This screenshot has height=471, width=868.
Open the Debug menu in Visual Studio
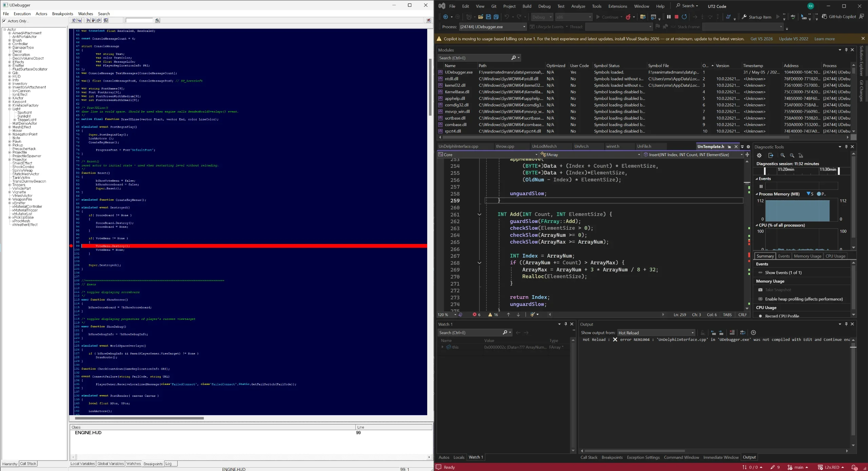click(x=544, y=6)
